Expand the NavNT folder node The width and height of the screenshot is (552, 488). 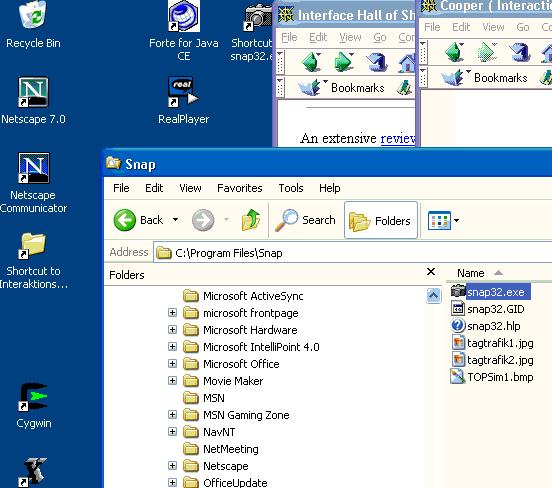pyautogui.click(x=172, y=432)
